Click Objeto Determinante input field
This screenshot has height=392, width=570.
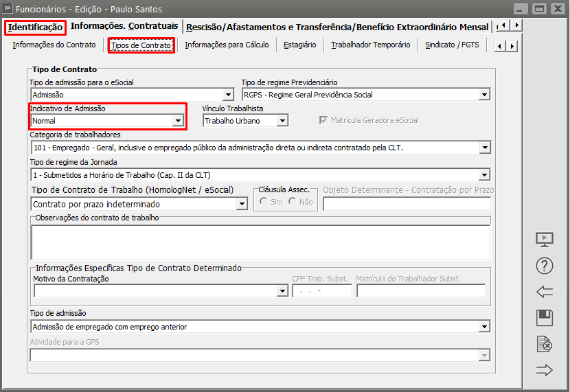407,204
